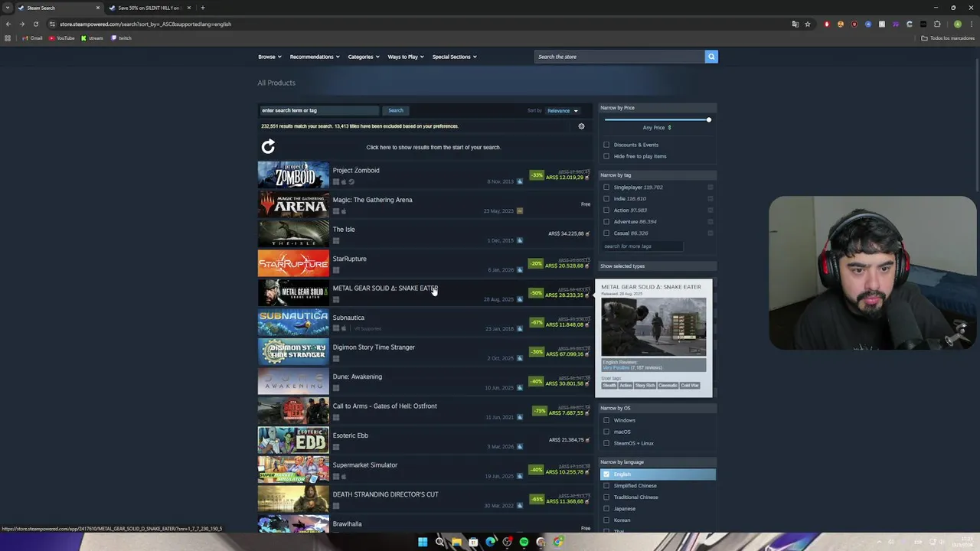The image size is (980, 551).
Task: Open Chrome from the taskbar
Action: [558, 542]
